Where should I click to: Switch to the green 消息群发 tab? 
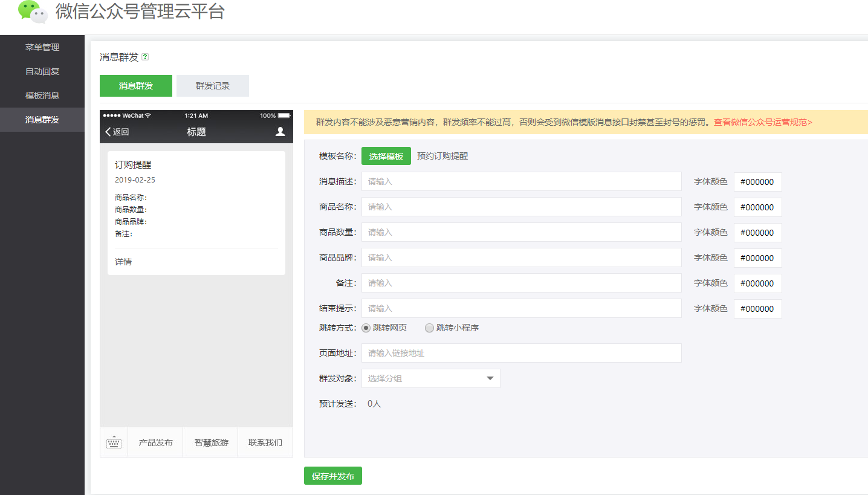136,86
